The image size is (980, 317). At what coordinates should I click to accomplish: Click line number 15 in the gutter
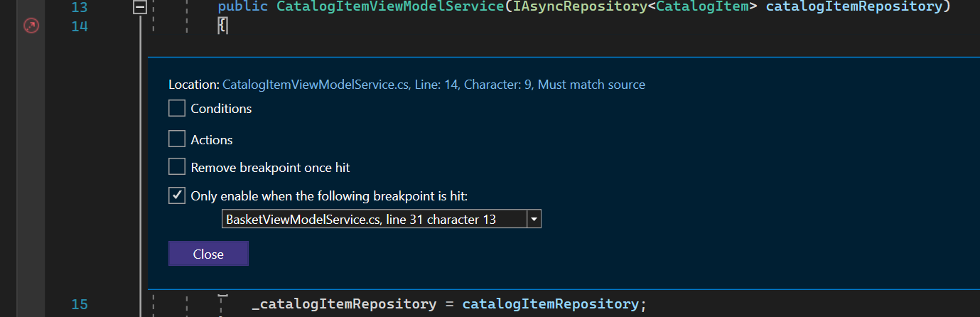(80, 304)
